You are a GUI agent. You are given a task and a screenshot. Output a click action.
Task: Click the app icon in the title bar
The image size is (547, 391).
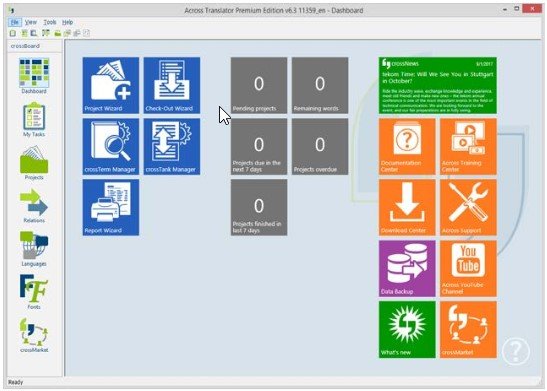12,10
